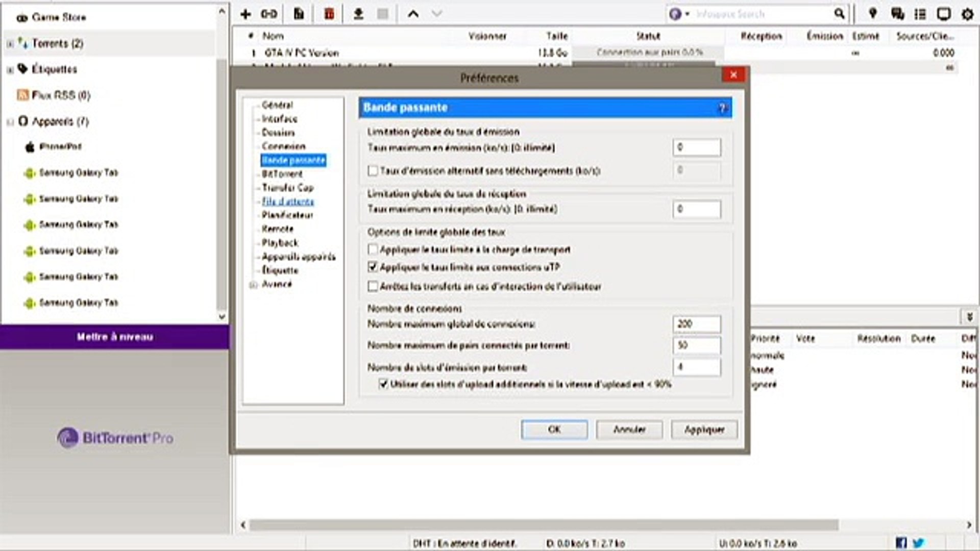
Task: Click the sidebar scroll up arrow
Action: coord(222,10)
